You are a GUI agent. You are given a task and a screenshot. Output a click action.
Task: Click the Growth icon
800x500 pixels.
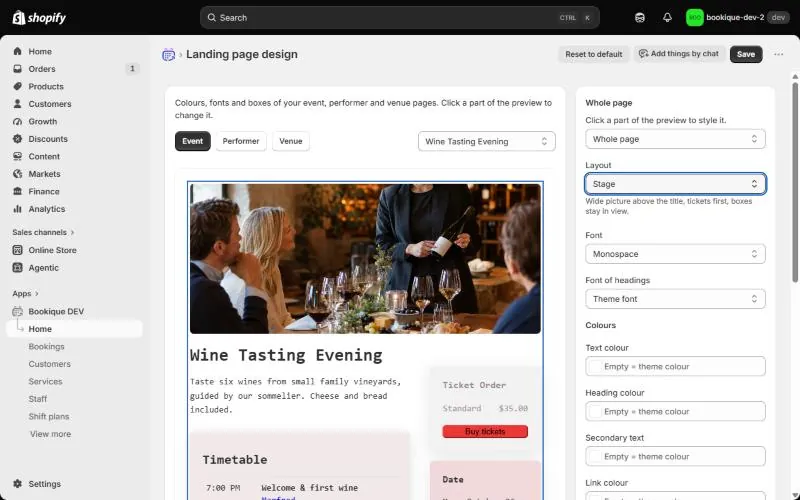pyautogui.click(x=17, y=121)
